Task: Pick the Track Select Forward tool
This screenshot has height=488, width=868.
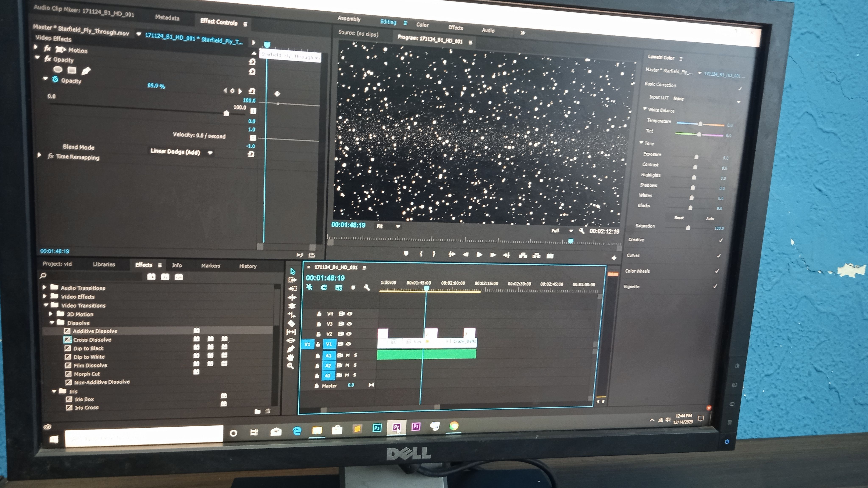Action: click(292, 280)
